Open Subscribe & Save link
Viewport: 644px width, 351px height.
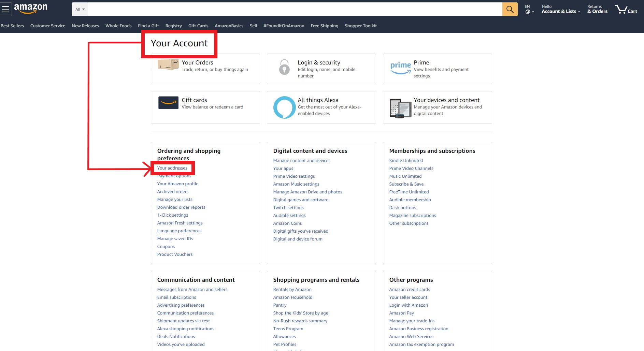(x=406, y=184)
